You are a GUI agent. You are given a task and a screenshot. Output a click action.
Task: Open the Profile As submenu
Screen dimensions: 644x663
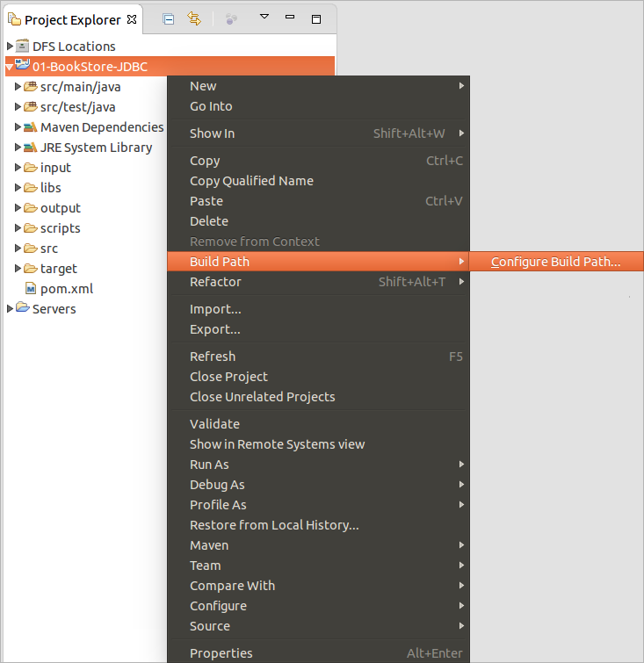pyautogui.click(x=319, y=505)
